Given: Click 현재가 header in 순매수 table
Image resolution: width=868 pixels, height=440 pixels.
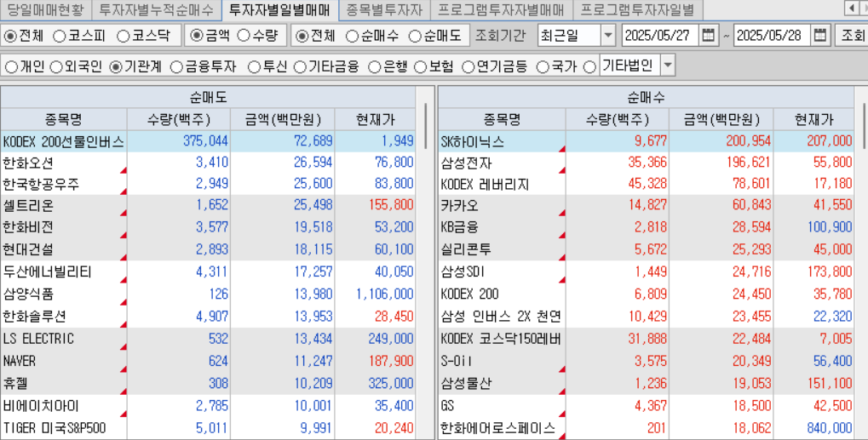Looking at the screenshot, I should [813, 119].
